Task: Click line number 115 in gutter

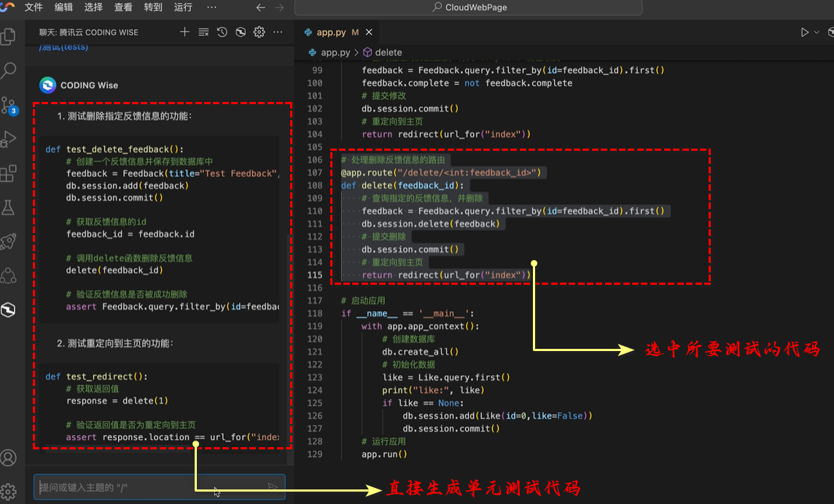Action: (315, 275)
